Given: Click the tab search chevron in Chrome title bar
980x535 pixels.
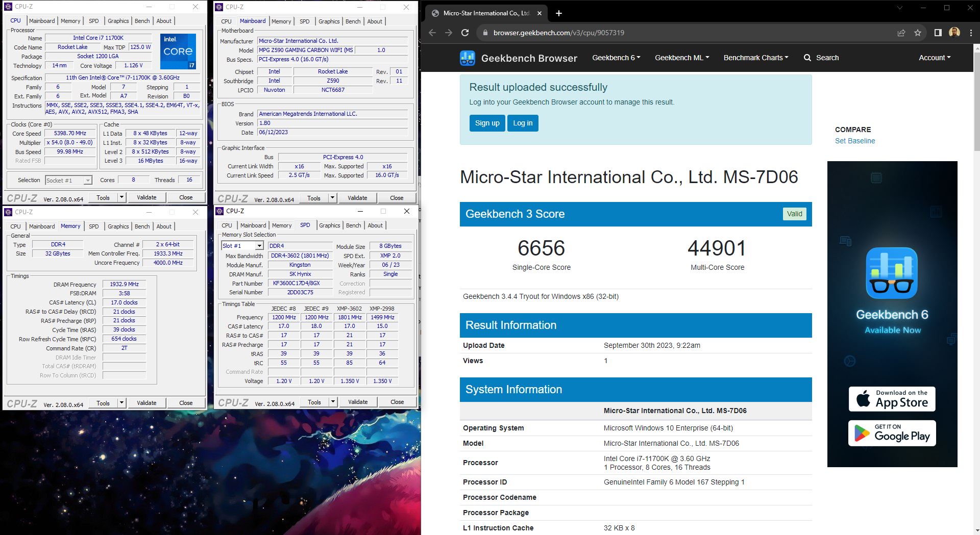Looking at the screenshot, I should (900, 8).
